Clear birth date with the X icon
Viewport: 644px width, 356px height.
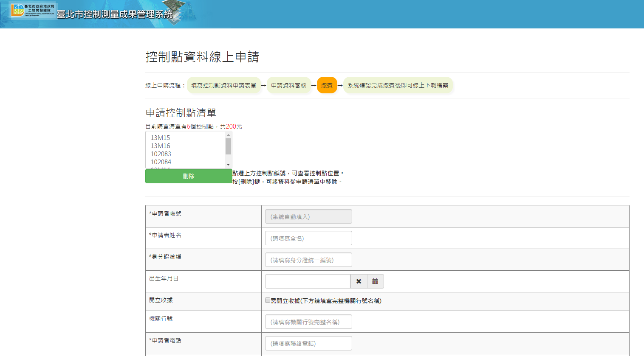359,281
